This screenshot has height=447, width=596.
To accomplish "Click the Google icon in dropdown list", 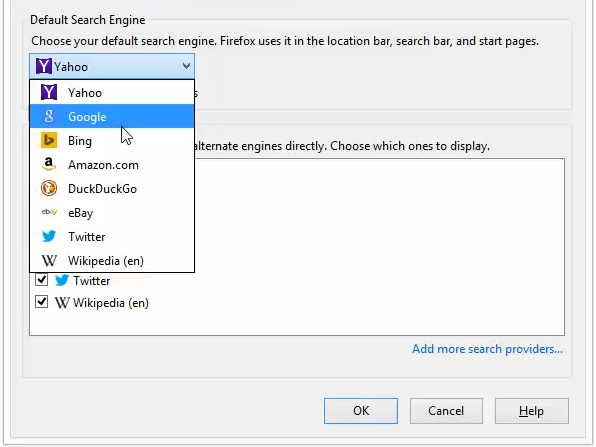I will pyautogui.click(x=49, y=116).
